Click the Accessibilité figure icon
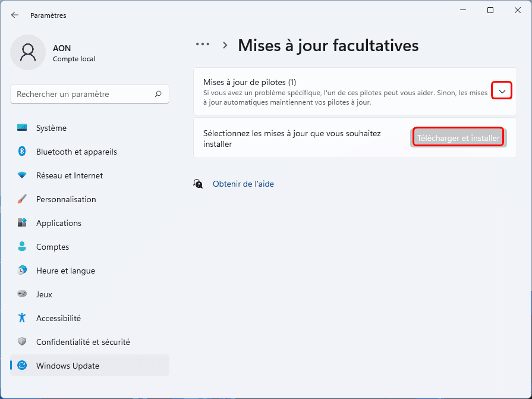This screenshot has height=399, width=532. (x=23, y=318)
